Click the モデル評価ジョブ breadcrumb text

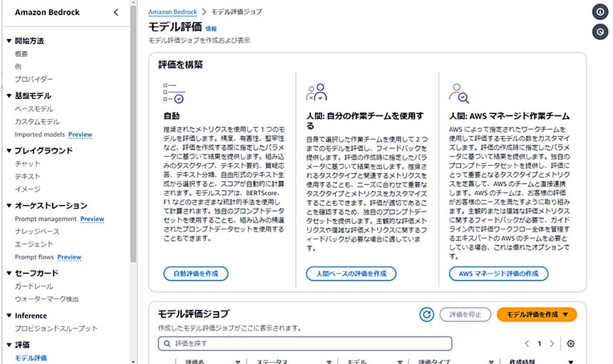pos(237,12)
